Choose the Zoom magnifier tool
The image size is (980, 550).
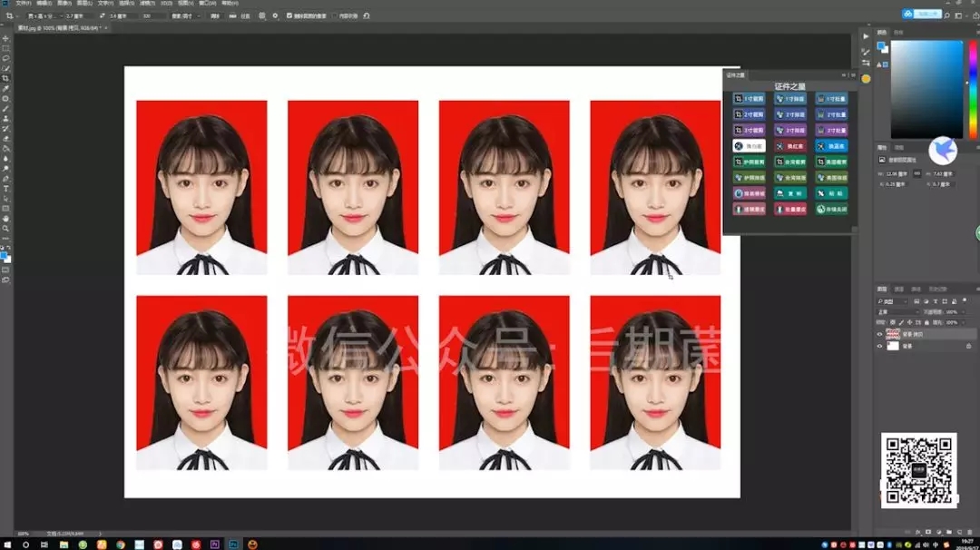click(x=5, y=229)
